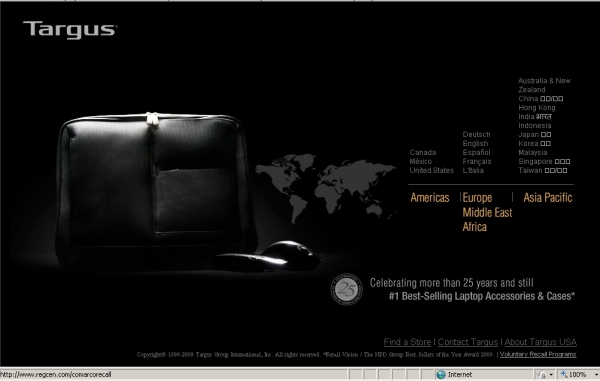
Task: Select Deutsch language link
Action: coord(476,134)
